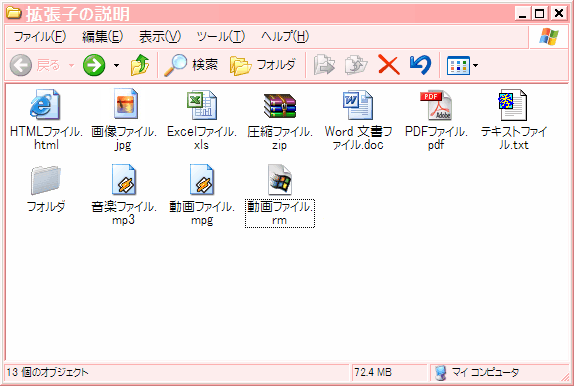Screen dimensions: 574x386
Task: Open the ツール(T) menu
Action: 220,36
